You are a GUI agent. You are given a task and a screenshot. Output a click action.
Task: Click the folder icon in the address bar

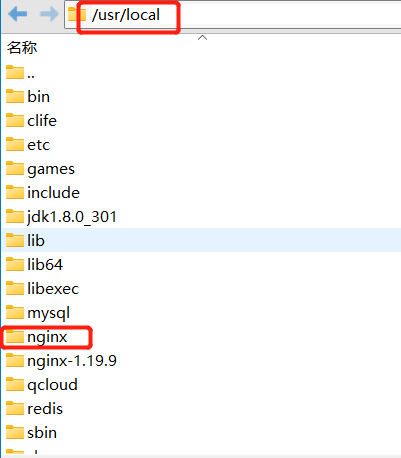pos(76,15)
